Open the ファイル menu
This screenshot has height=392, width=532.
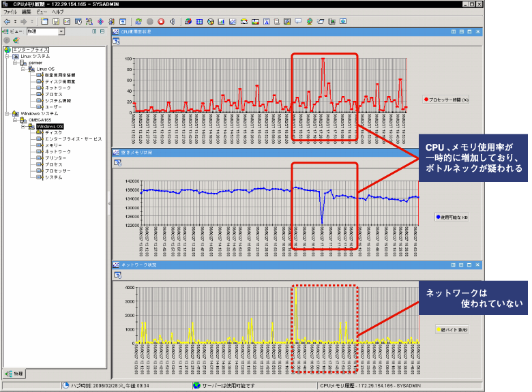click(10, 12)
